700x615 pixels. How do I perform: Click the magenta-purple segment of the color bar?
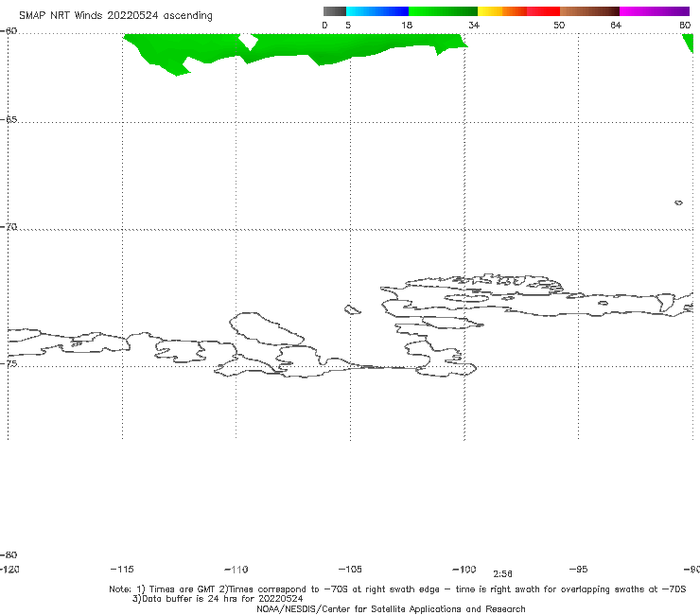[655, 11]
